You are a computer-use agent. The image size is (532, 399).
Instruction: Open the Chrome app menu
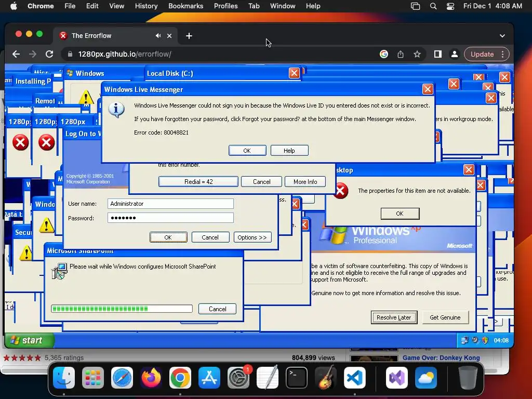[41, 6]
